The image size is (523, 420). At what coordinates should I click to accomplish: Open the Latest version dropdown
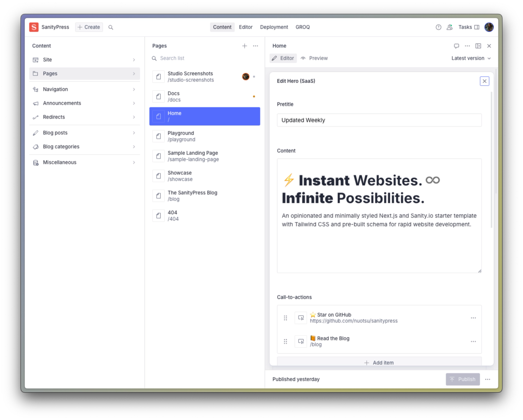(x=471, y=58)
